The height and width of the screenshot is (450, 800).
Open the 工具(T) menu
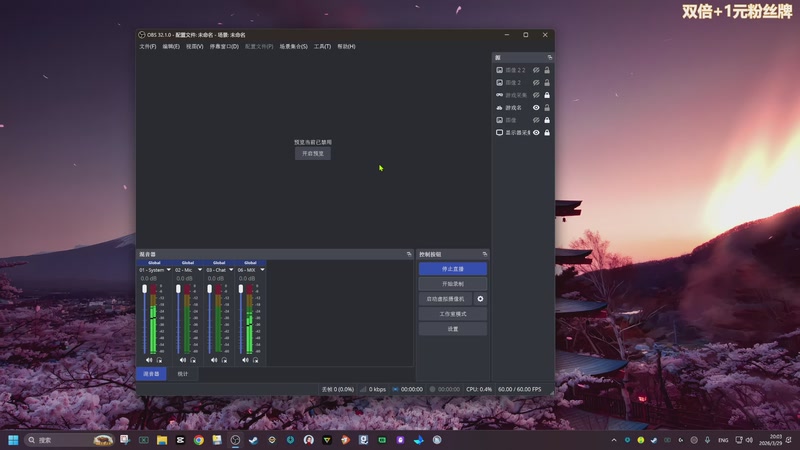coord(322,46)
